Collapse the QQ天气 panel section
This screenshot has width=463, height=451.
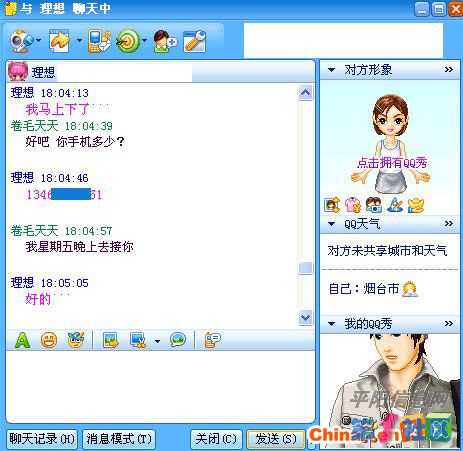pyautogui.click(x=332, y=224)
